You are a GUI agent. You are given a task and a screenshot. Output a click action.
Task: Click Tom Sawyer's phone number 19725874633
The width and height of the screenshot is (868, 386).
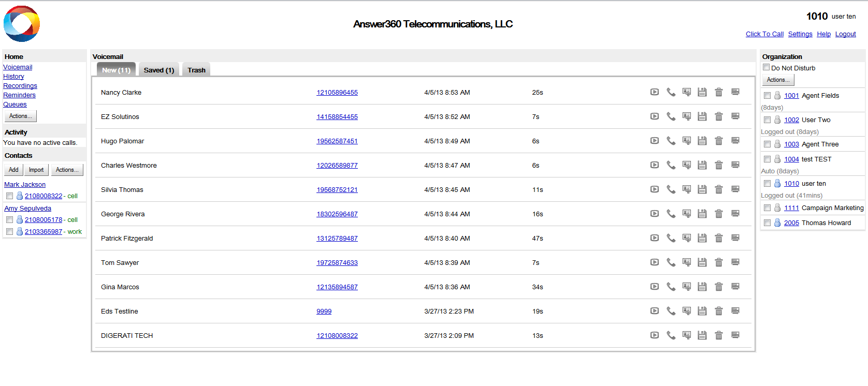point(337,263)
